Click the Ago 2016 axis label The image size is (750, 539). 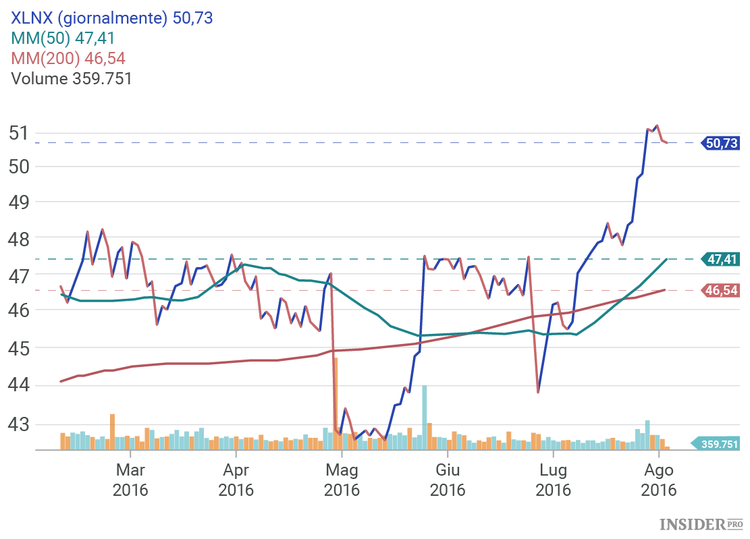point(657,479)
